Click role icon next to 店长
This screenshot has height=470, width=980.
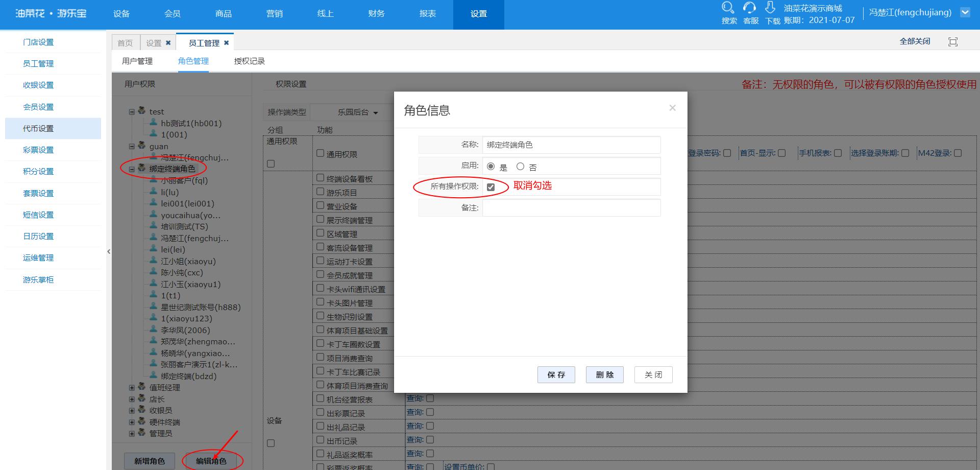point(142,398)
